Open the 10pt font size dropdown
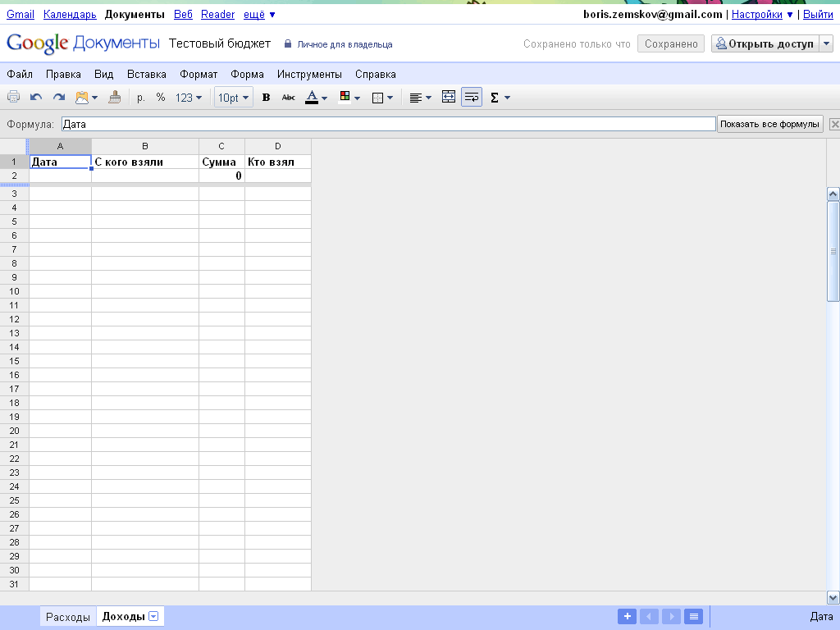This screenshot has width=840, height=630. [x=233, y=98]
